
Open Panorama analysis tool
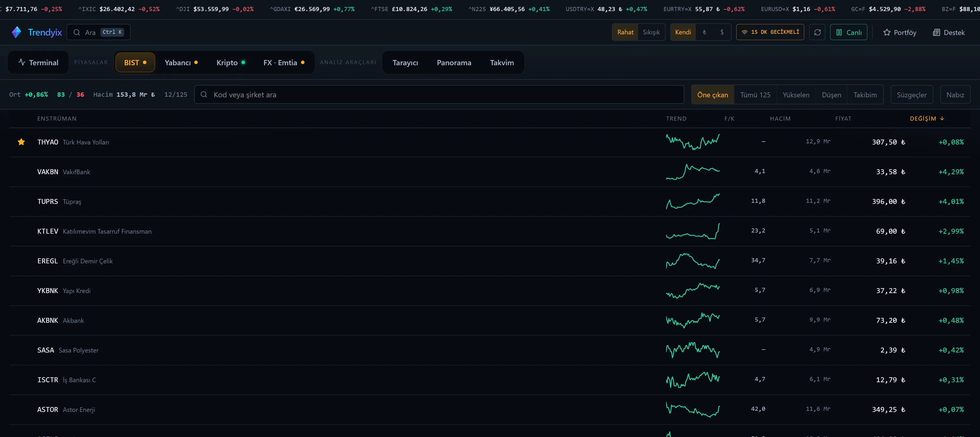pyautogui.click(x=454, y=62)
